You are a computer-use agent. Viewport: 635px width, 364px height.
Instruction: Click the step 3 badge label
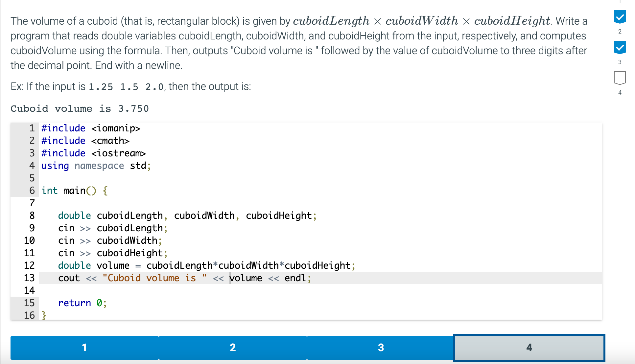click(x=620, y=62)
